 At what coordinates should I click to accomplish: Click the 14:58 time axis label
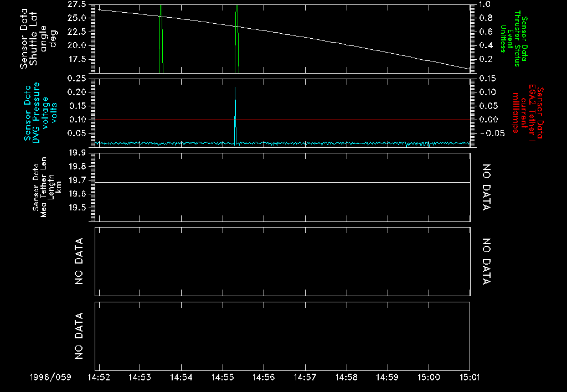pos(346,377)
